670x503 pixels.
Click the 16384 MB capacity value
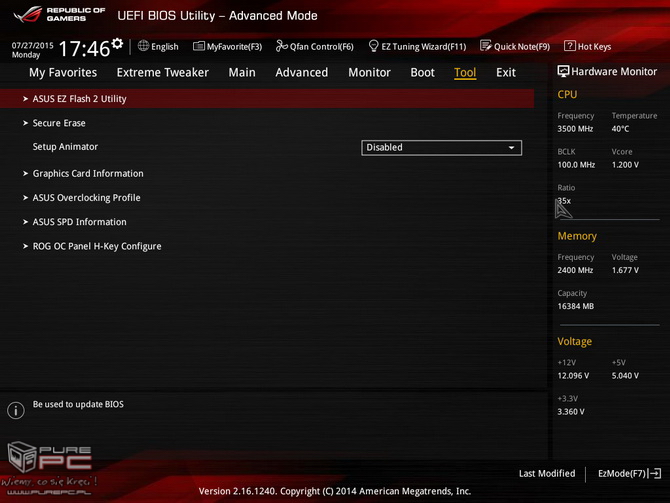click(576, 306)
